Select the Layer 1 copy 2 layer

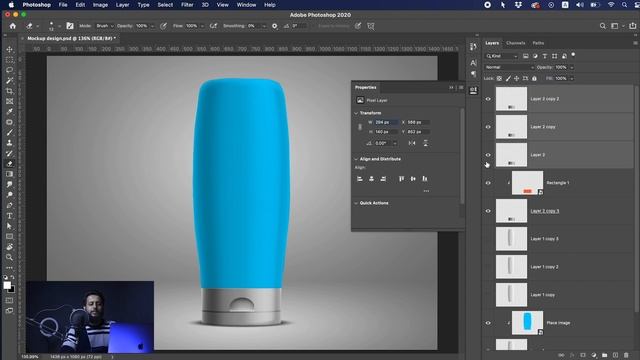click(x=558, y=267)
